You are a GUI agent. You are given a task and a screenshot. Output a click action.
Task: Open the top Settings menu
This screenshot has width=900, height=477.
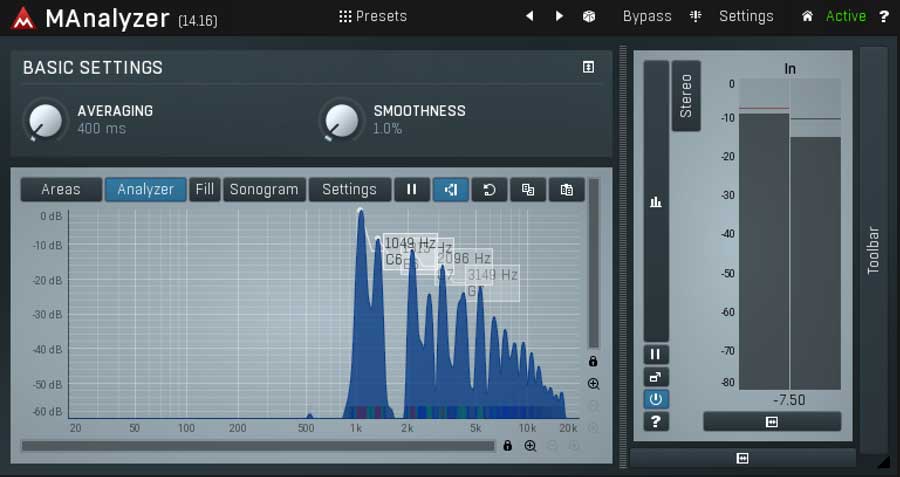tap(746, 16)
